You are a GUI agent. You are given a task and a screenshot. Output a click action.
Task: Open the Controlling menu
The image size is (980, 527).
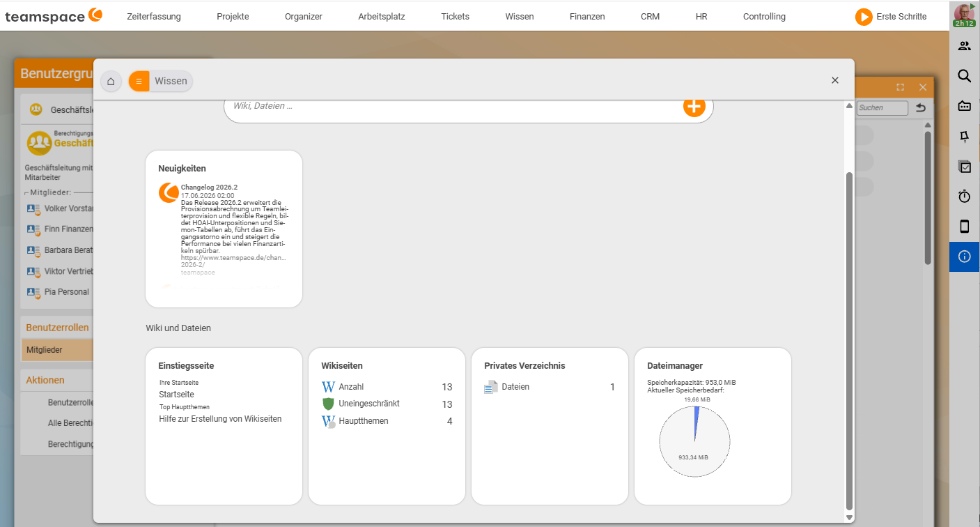click(x=764, y=17)
